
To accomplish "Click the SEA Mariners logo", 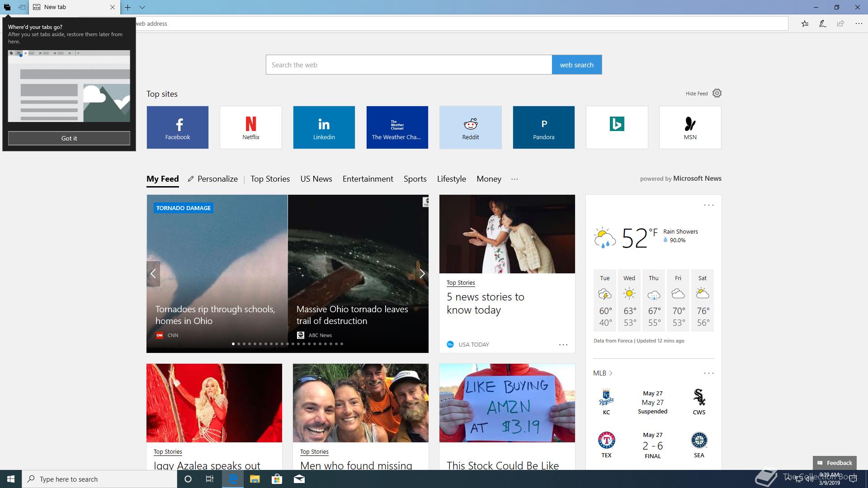I will [699, 440].
